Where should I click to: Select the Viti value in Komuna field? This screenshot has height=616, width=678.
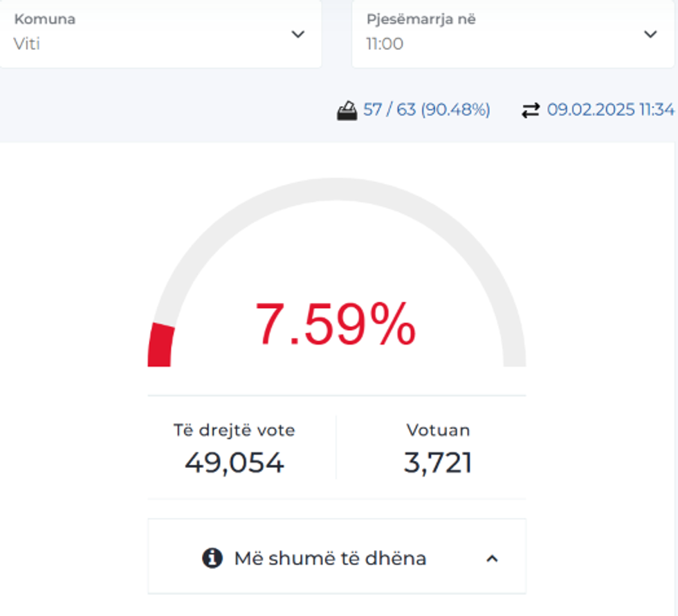[27, 44]
